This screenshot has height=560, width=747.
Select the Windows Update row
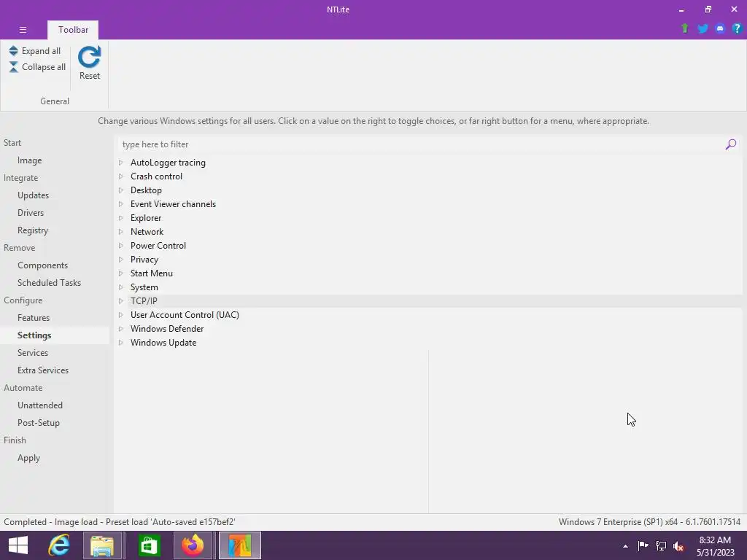coord(430,343)
